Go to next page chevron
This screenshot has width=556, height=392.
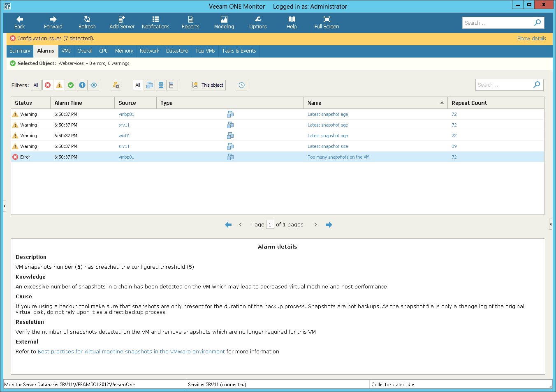[x=315, y=225]
